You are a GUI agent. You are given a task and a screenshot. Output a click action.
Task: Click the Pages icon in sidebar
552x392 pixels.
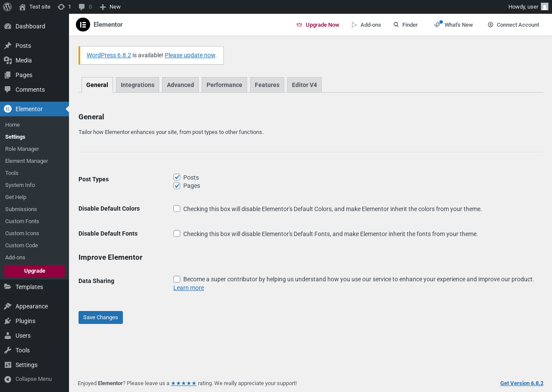point(8,75)
